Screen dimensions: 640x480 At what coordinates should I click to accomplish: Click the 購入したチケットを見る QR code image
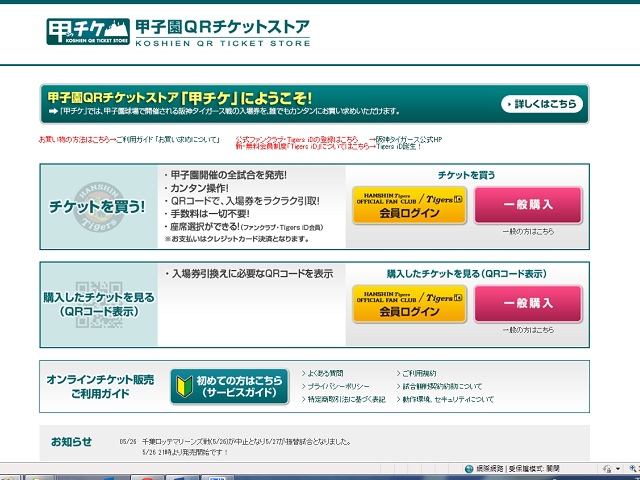99,304
